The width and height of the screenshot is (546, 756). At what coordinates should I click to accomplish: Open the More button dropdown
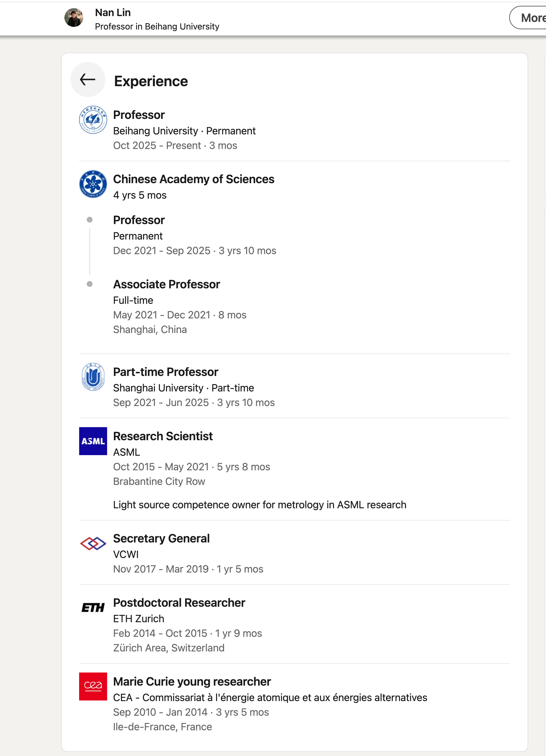[530, 18]
